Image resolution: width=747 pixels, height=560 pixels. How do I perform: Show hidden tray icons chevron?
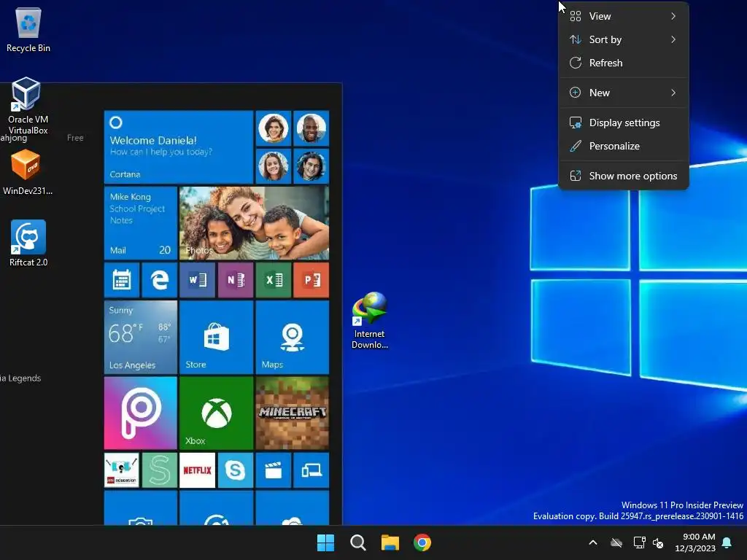click(593, 542)
